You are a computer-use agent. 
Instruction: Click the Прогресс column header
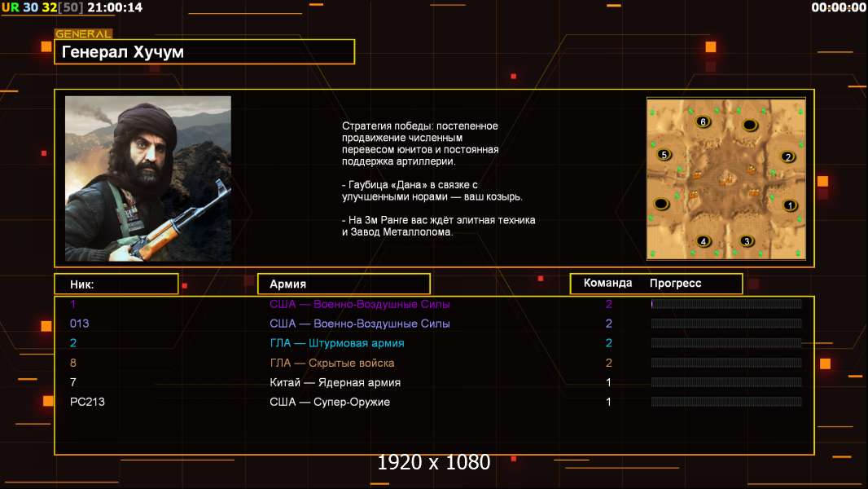675,283
